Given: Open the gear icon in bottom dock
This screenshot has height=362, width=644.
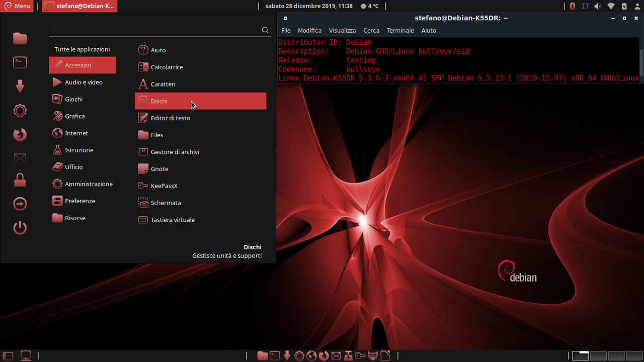Looking at the screenshot, I should click(299, 355).
